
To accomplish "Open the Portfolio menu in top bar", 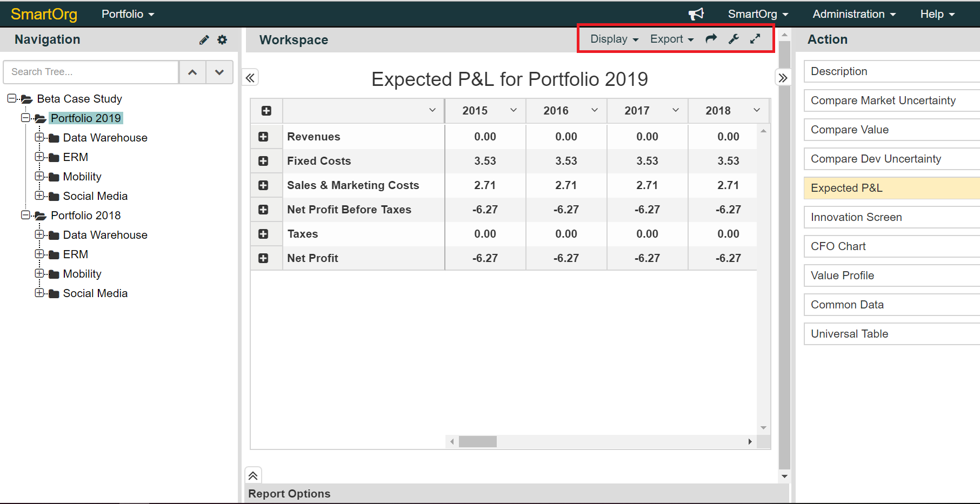I will click(128, 14).
